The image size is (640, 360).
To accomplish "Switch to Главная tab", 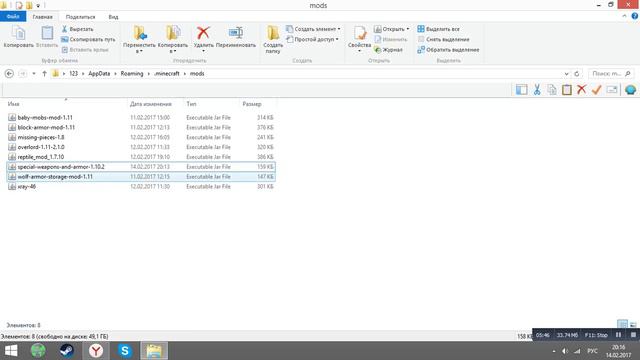I will pyautogui.click(x=42, y=17).
